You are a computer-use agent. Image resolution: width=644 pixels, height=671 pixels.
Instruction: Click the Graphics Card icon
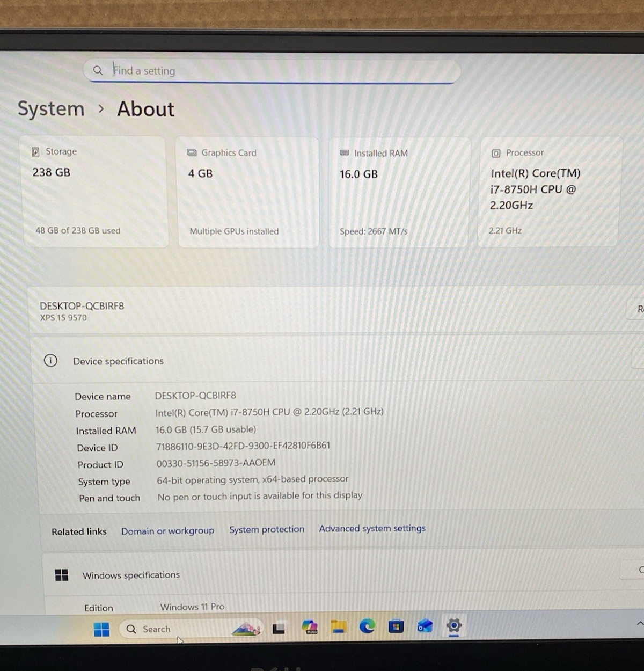192,153
